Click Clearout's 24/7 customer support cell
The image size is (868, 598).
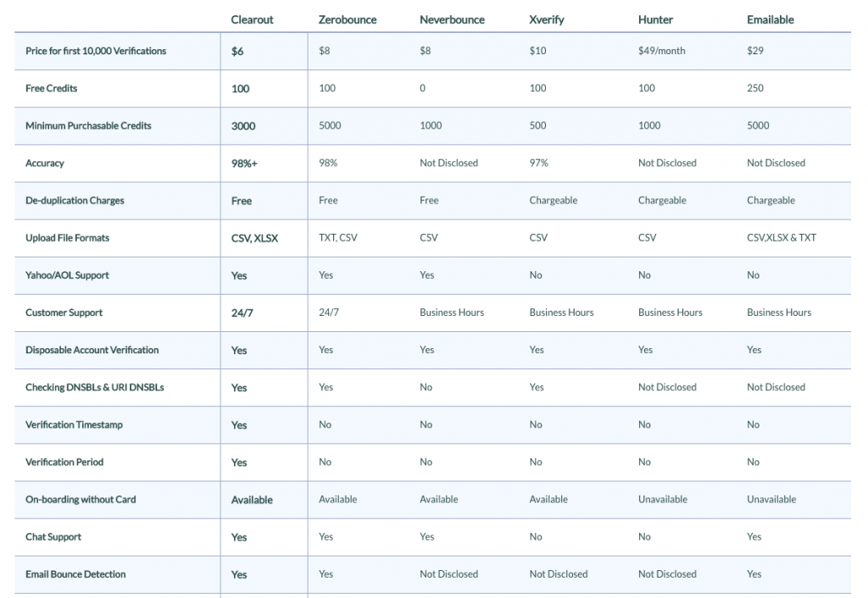[242, 313]
